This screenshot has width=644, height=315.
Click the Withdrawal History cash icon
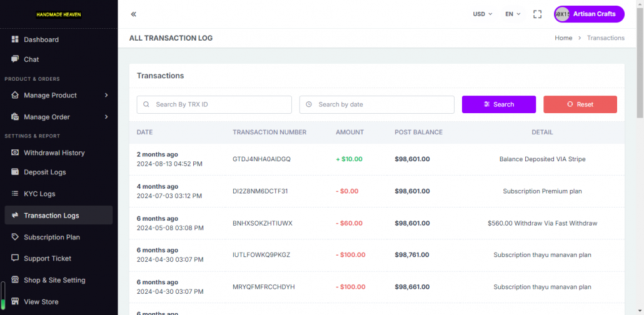[15, 152]
